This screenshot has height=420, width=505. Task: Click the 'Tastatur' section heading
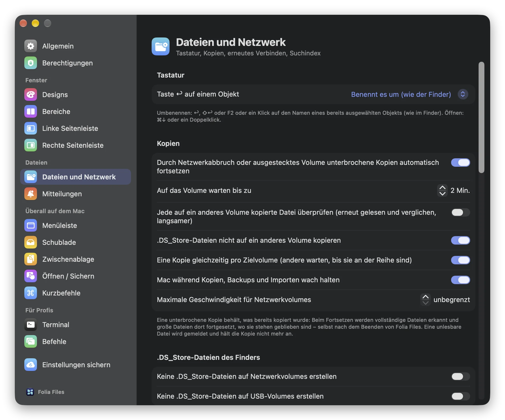pos(171,75)
